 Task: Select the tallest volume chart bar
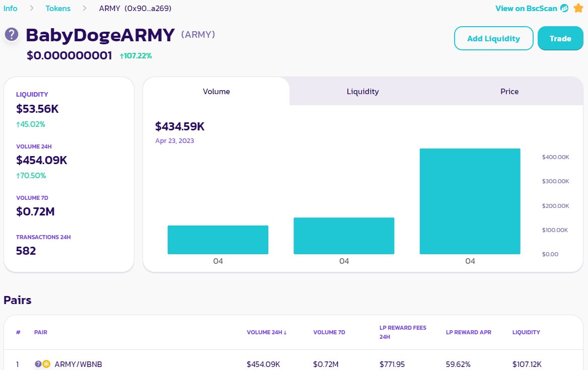tap(470, 201)
